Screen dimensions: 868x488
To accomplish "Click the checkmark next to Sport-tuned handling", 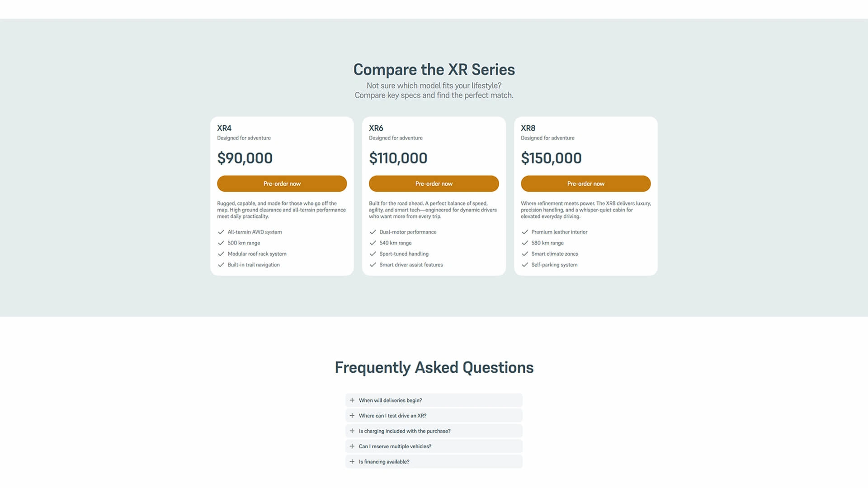I will pos(373,253).
